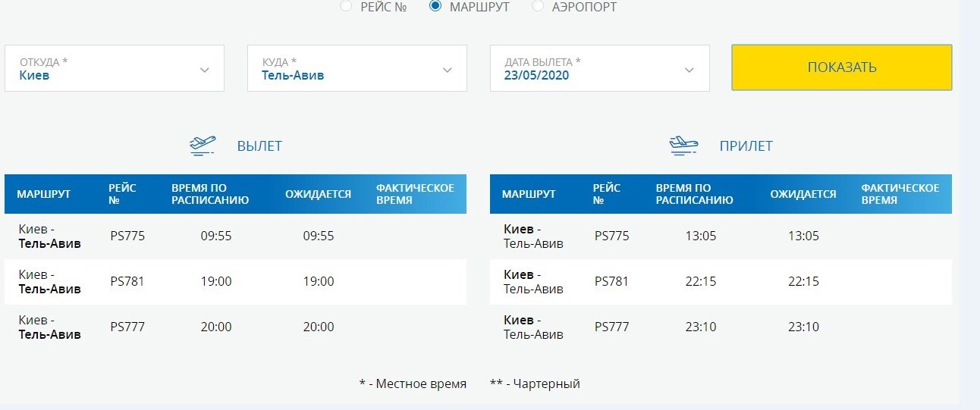This screenshot has height=410, width=980.
Task: Click the Вылет section heading
Action: (x=259, y=146)
